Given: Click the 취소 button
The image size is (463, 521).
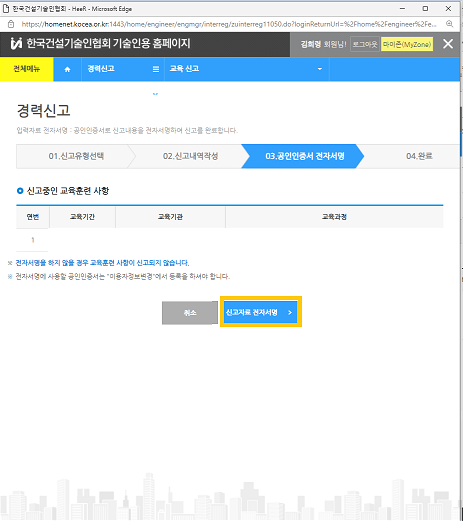Looking at the screenshot, I should (x=190, y=313).
